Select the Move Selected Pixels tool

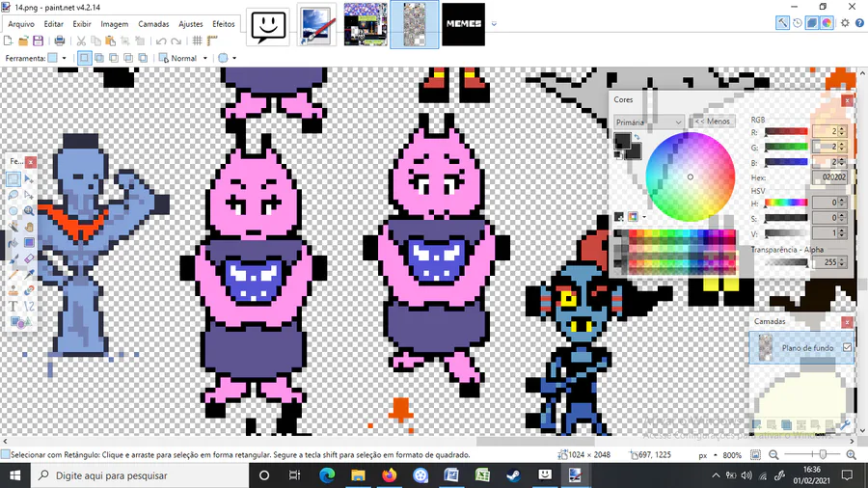29,178
